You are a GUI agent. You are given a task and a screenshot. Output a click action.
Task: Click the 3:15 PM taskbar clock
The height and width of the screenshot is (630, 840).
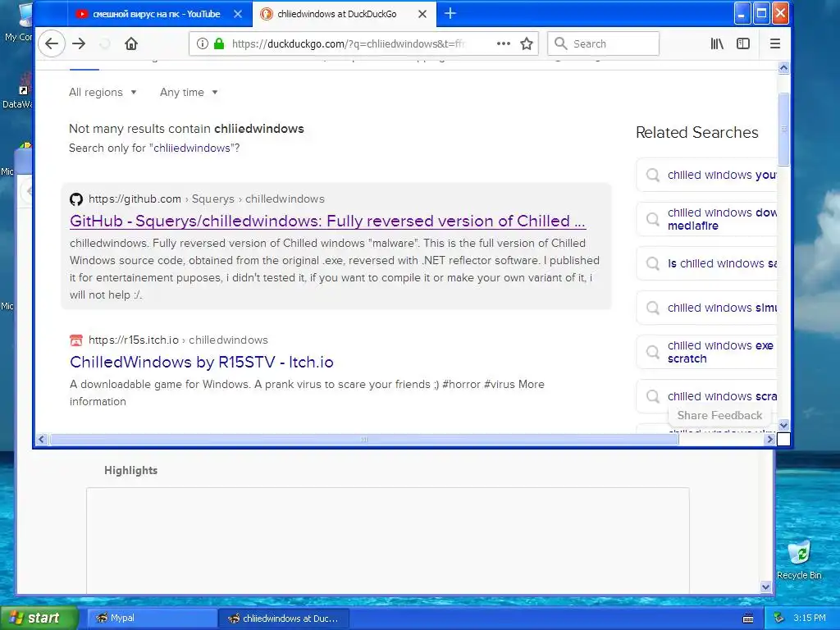tap(810, 619)
